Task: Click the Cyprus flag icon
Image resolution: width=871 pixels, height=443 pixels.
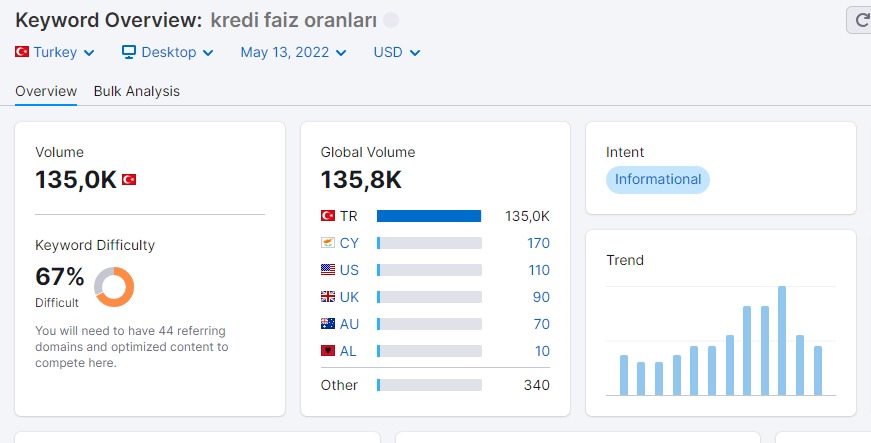Action: 328,243
